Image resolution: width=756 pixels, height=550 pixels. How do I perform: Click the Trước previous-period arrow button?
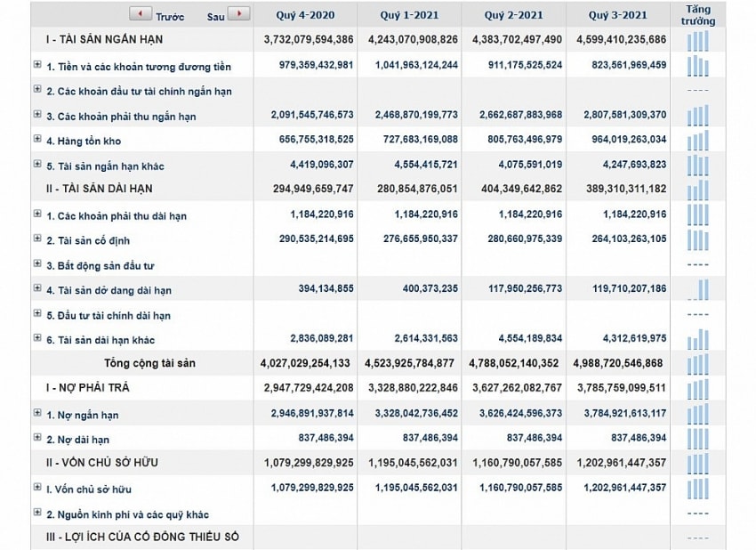(141, 14)
